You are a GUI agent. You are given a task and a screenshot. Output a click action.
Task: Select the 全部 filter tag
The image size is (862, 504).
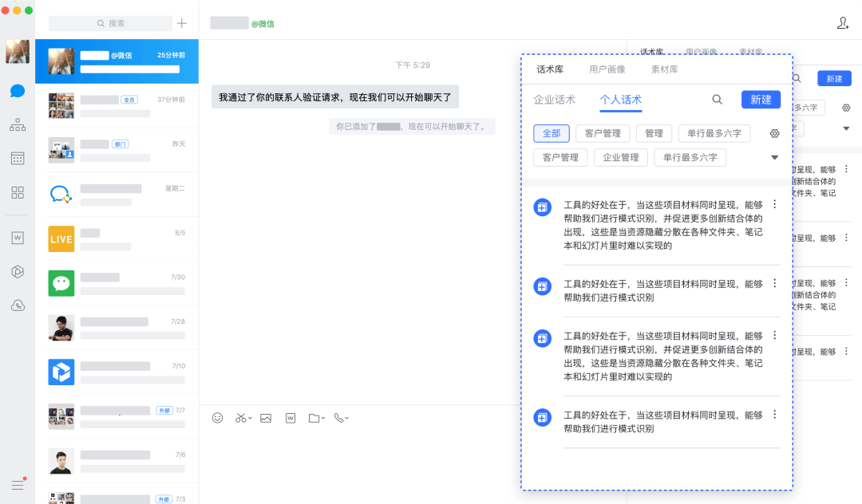[551, 133]
